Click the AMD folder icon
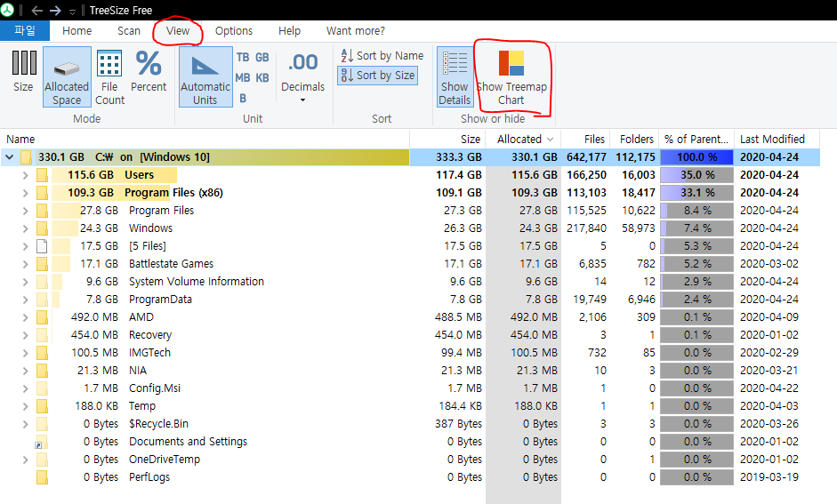Image resolution: width=837 pixels, height=504 pixels. tap(42, 317)
